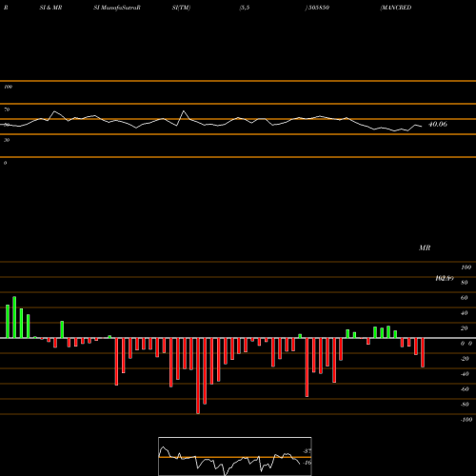Click the -40 label on MR axis
The image size is (476, 476).
465,374
